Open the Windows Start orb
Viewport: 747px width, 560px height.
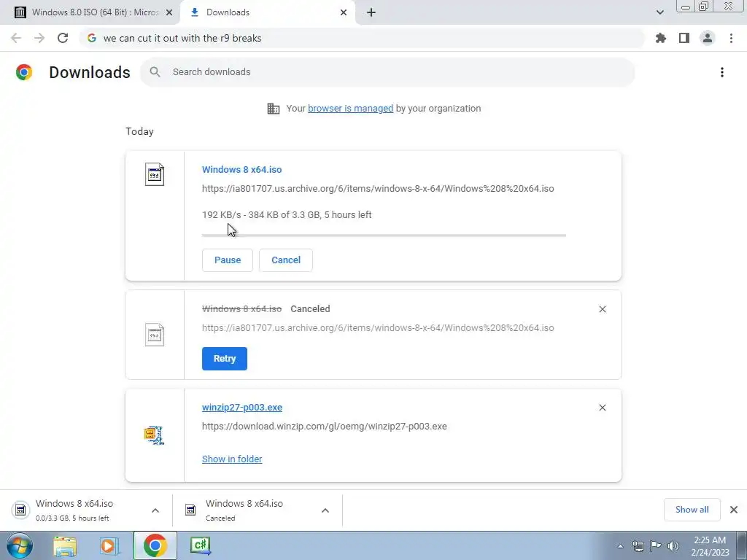(x=19, y=545)
